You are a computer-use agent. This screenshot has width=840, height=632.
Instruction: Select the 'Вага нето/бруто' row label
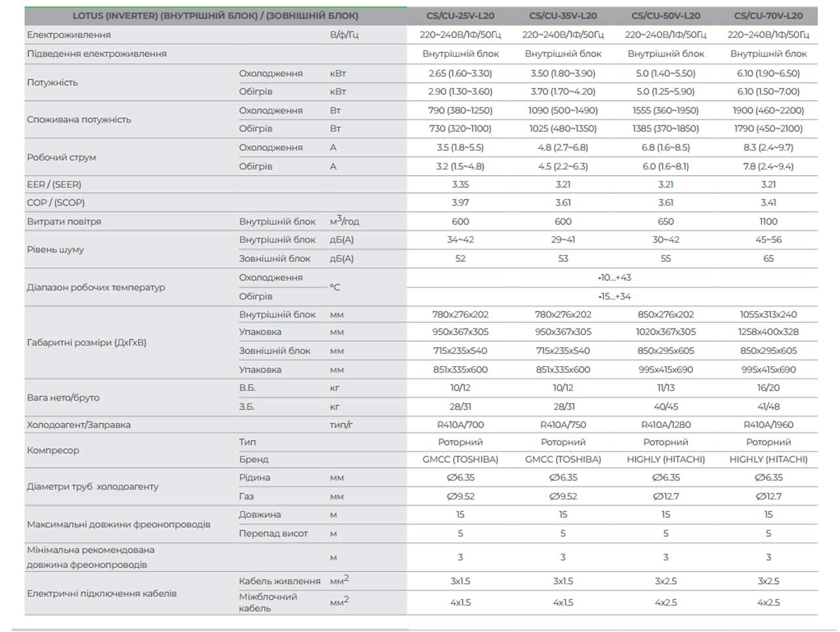coord(63,398)
